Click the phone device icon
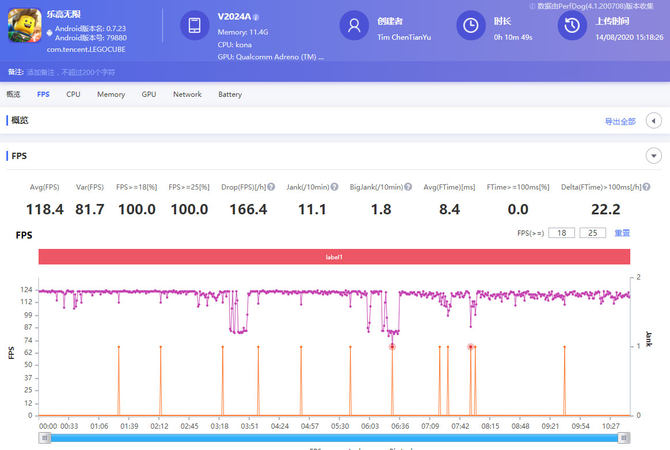670x450 pixels. [195, 27]
